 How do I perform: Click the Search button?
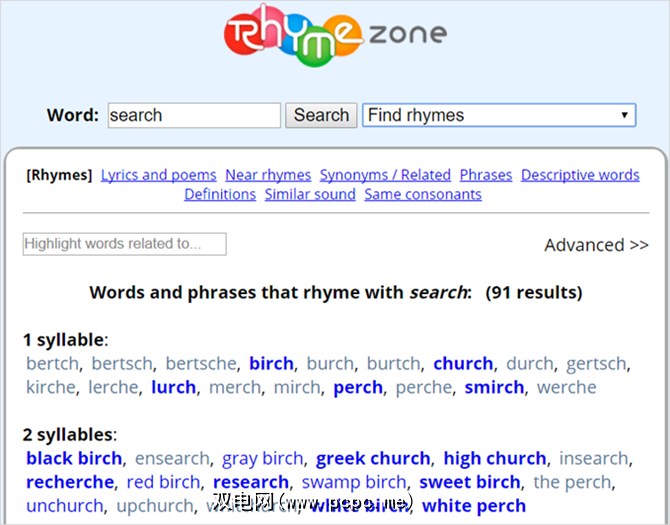click(321, 115)
